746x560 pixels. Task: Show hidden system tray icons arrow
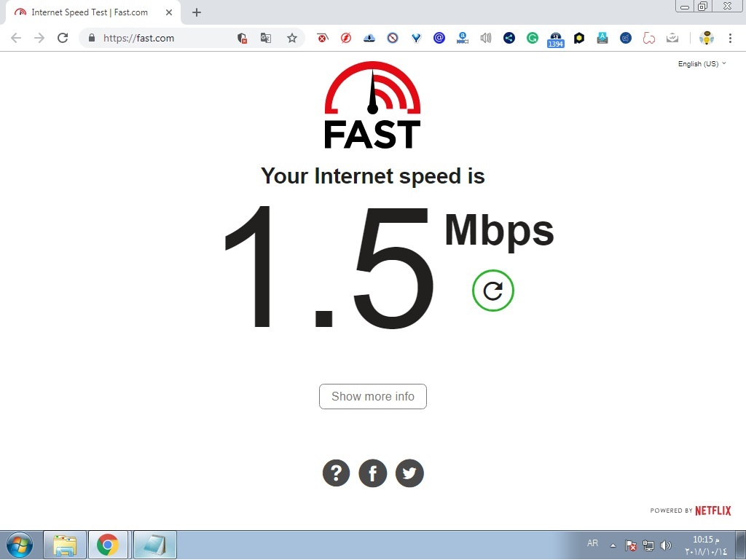pos(613,545)
